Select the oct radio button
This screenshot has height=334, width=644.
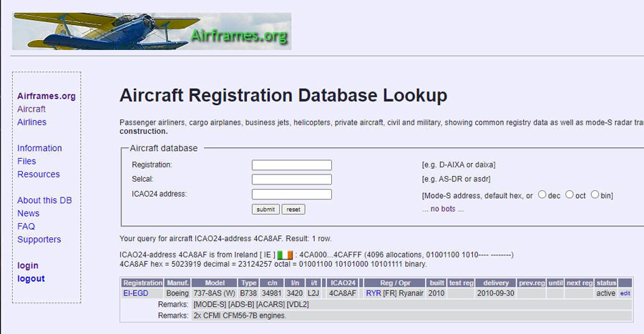[x=570, y=195]
